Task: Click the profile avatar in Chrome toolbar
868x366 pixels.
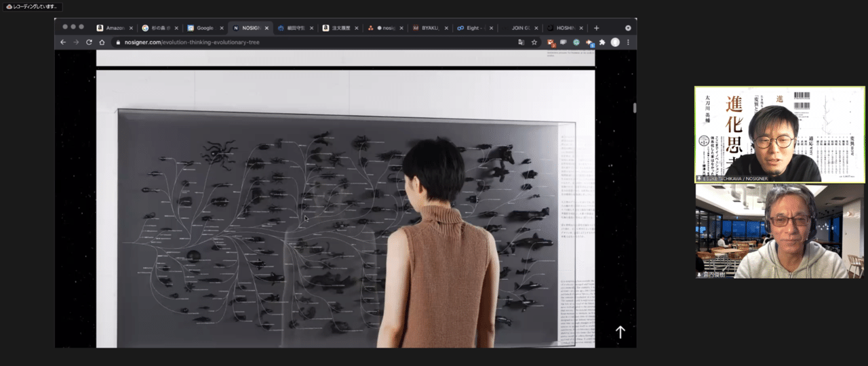Action: [615, 42]
